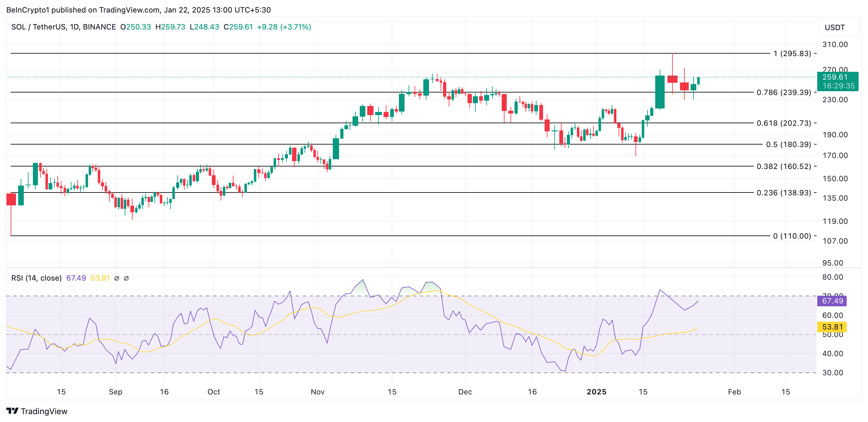Viewport: 868px width, 422px height.
Task: Click the 0 (110.00) Fibonacci level label
Action: (x=792, y=236)
